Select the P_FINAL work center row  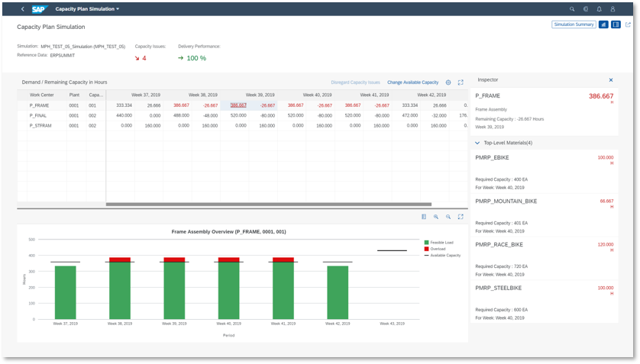click(x=39, y=115)
